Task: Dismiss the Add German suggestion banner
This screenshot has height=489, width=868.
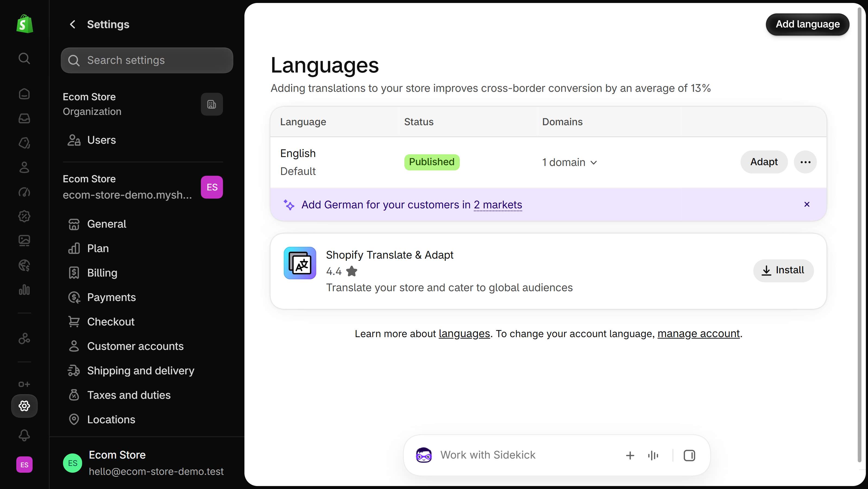Action: 807,204
